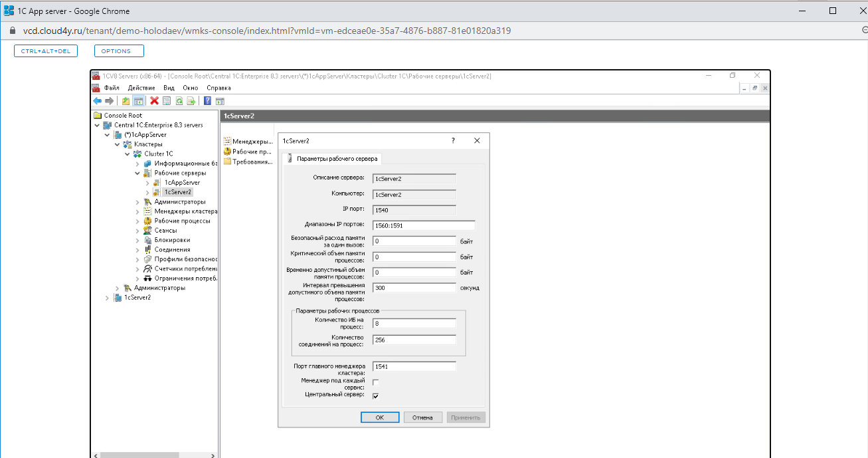The height and width of the screenshot is (458, 868).
Task: Collapse the Кластеры tree node
Action: click(118, 144)
